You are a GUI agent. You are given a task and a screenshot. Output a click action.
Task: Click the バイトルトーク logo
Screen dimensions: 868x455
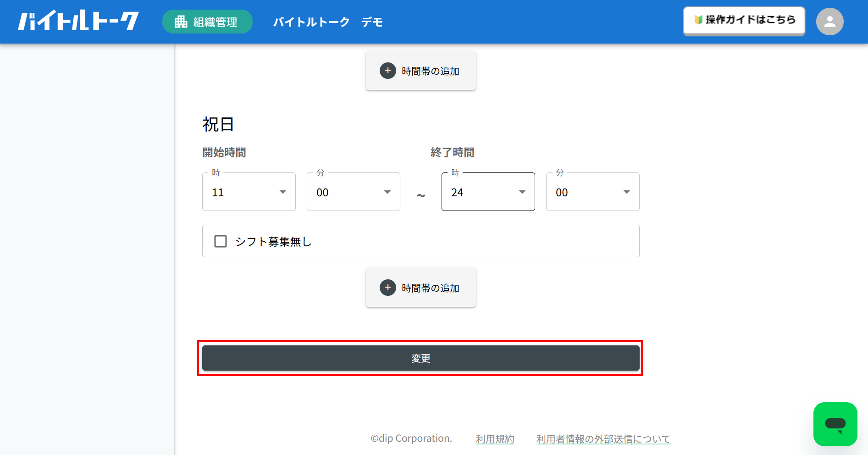click(78, 21)
